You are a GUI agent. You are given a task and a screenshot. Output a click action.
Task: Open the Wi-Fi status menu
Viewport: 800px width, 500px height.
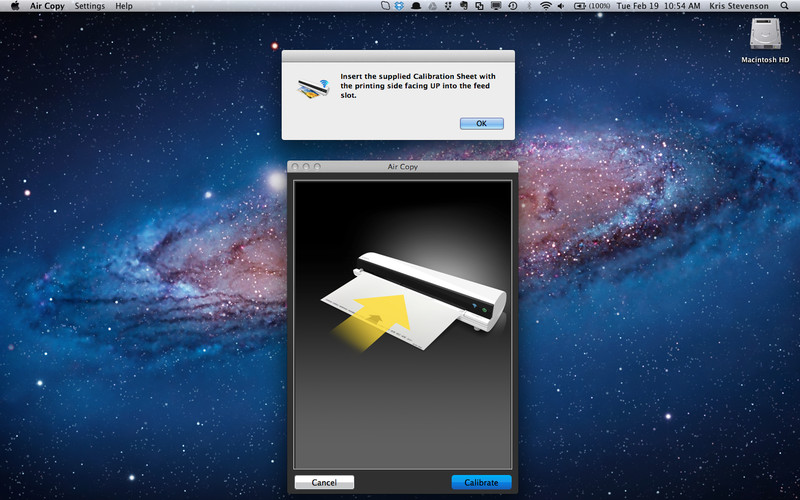tap(546, 6)
